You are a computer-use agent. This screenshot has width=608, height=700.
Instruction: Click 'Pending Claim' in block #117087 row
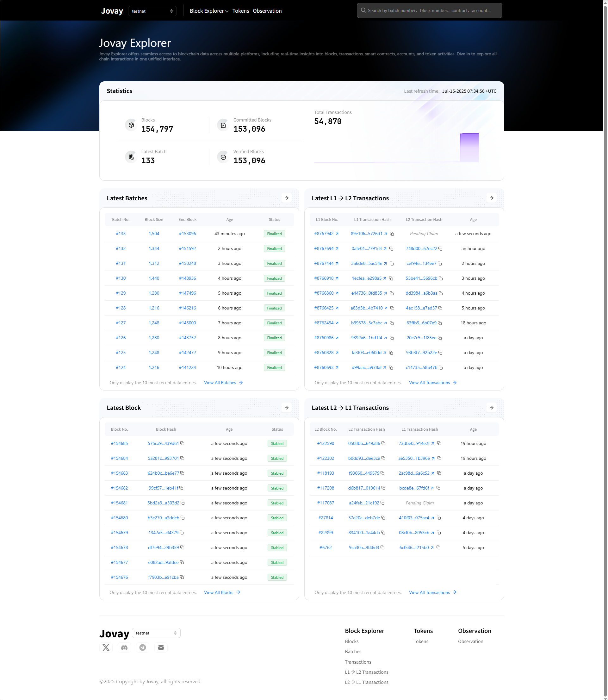click(x=420, y=503)
